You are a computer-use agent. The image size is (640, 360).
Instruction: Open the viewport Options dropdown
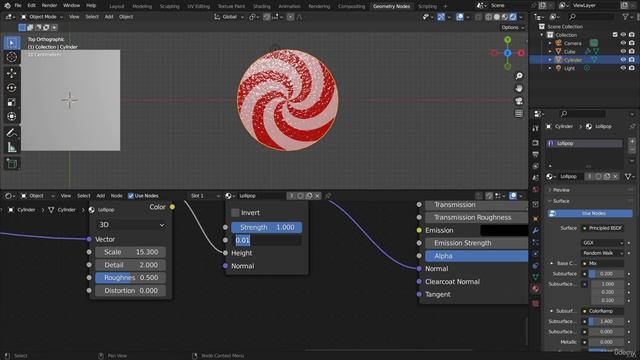pos(512,27)
